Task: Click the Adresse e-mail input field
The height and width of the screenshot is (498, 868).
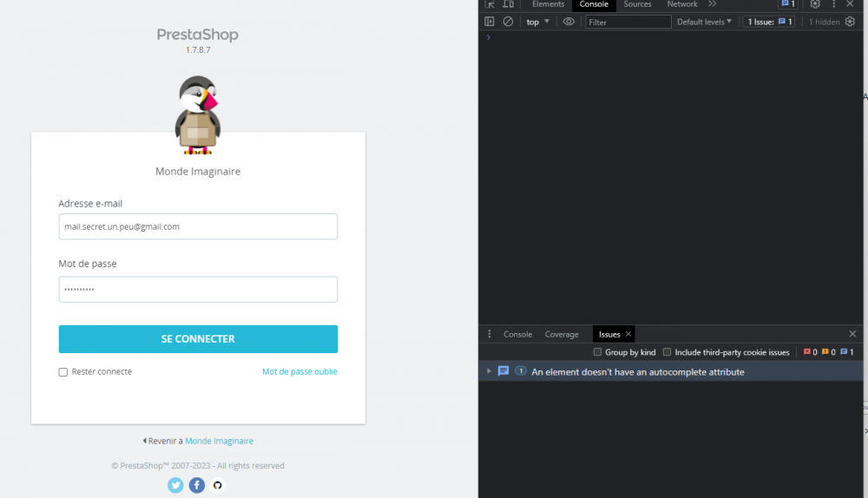Action: (x=198, y=226)
